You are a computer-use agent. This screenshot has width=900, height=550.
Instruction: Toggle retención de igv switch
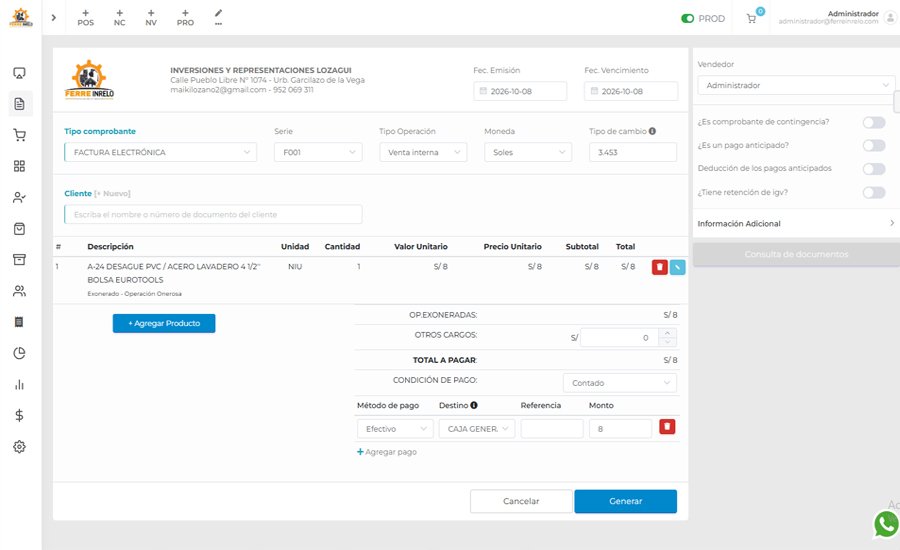click(x=874, y=192)
